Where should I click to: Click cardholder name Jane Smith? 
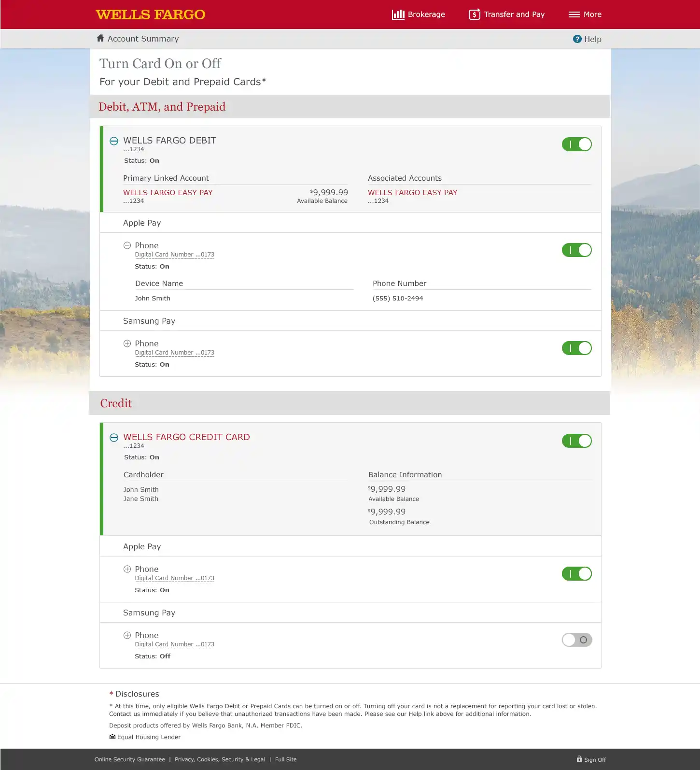[x=140, y=499]
